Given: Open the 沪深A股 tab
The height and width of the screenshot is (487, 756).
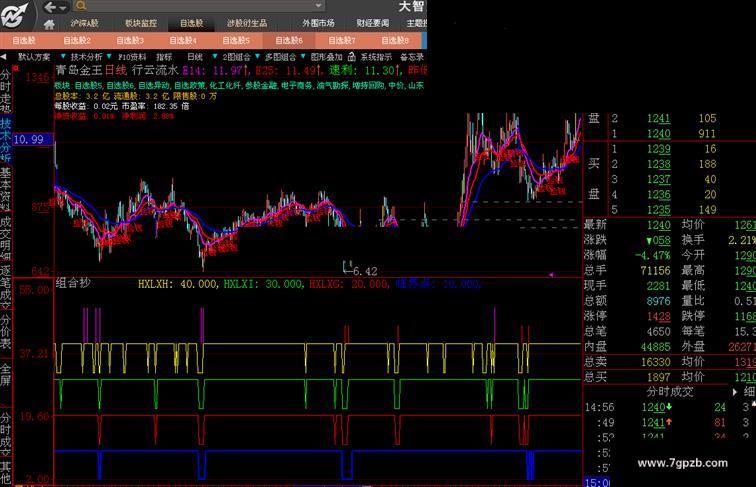Looking at the screenshot, I should tap(84, 23).
